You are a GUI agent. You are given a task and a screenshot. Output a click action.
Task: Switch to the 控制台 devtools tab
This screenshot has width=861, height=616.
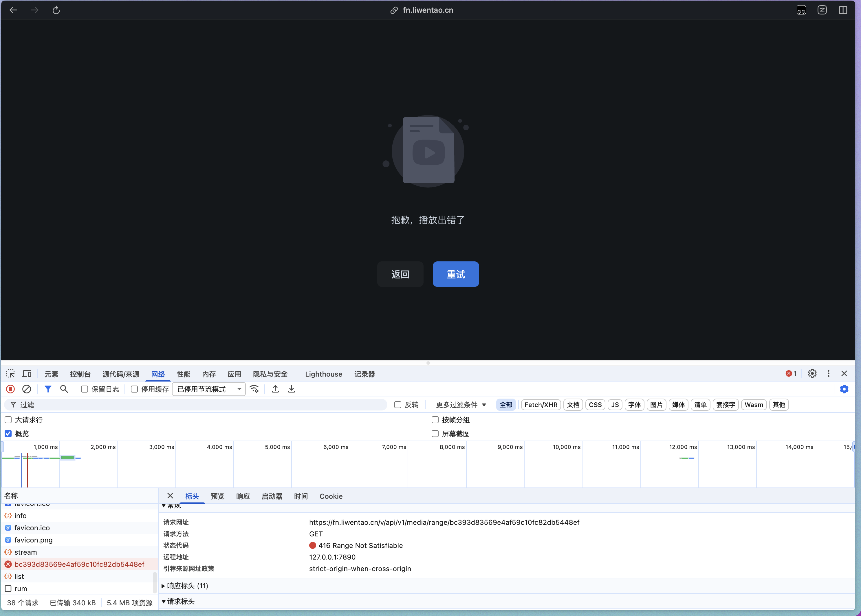tap(80, 374)
